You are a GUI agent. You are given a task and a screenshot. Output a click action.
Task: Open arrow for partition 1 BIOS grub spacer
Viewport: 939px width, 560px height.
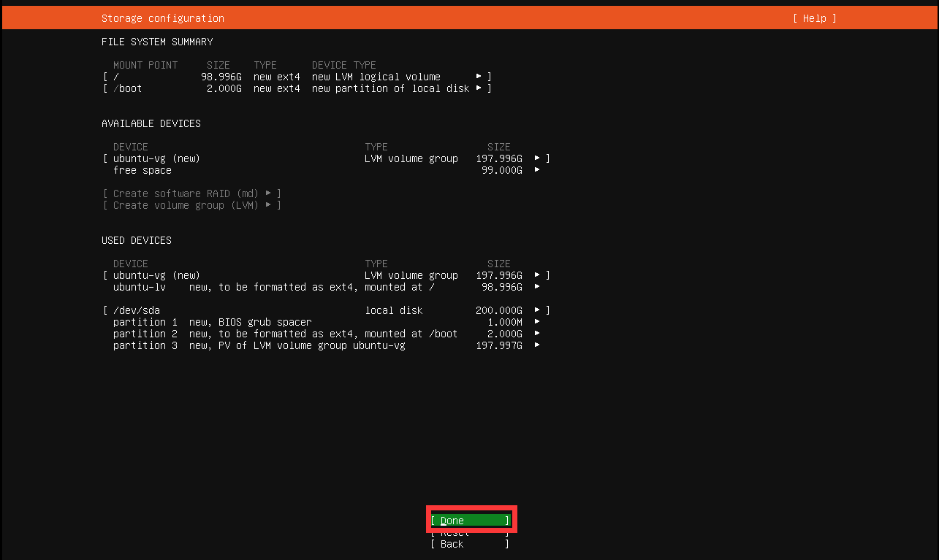(537, 322)
